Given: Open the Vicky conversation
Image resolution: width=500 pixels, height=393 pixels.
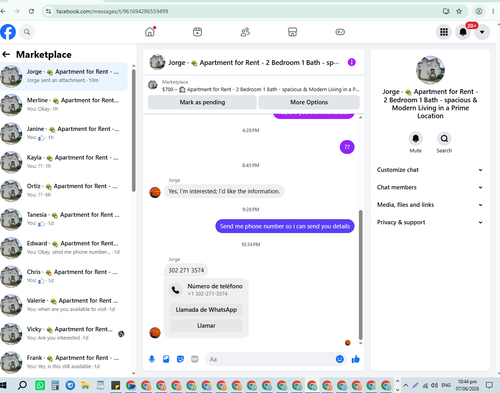Looking at the screenshot, I should (x=64, y=334).
